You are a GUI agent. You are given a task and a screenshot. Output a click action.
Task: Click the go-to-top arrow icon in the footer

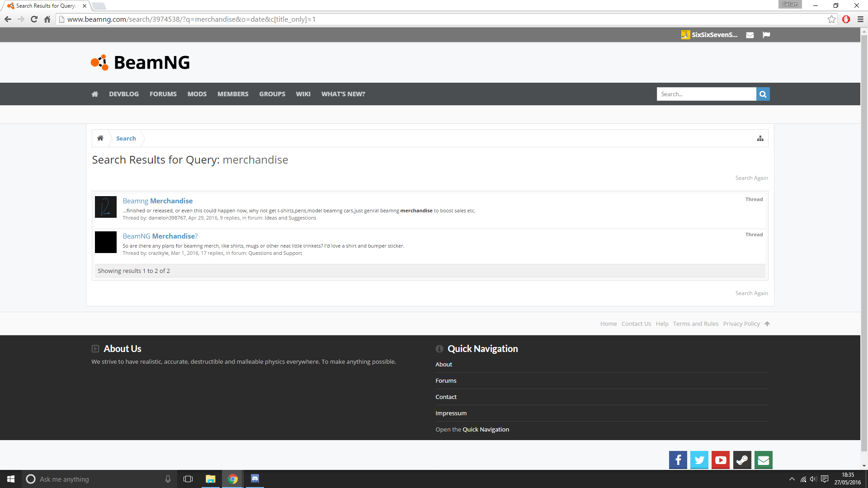point(767,324)
